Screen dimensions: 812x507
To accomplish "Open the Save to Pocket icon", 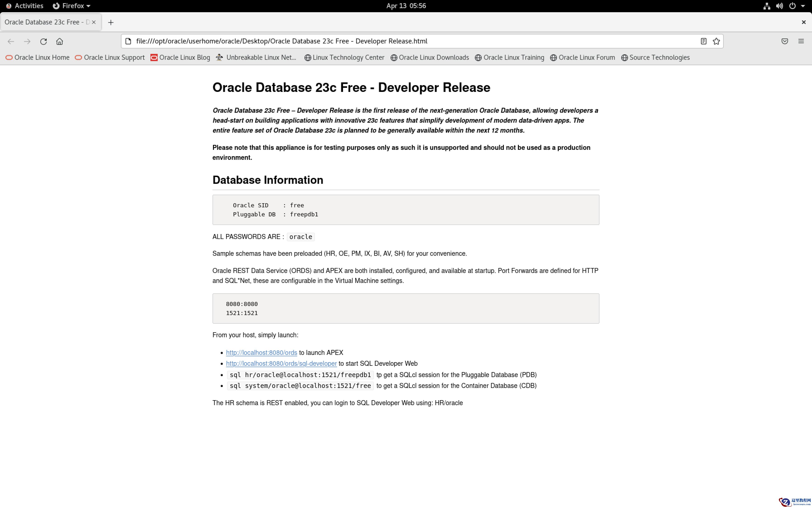I will point(785,41).
